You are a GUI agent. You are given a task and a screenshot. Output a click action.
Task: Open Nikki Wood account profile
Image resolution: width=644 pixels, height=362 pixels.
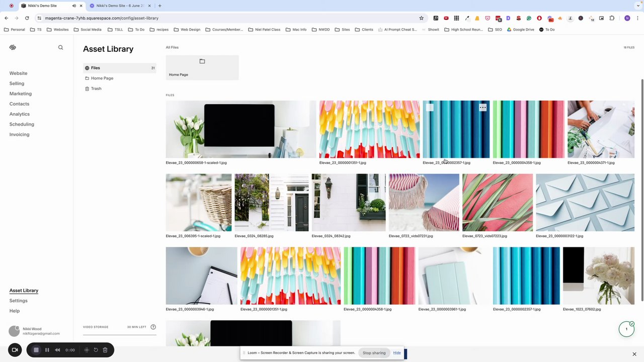(x=34, y=331)
